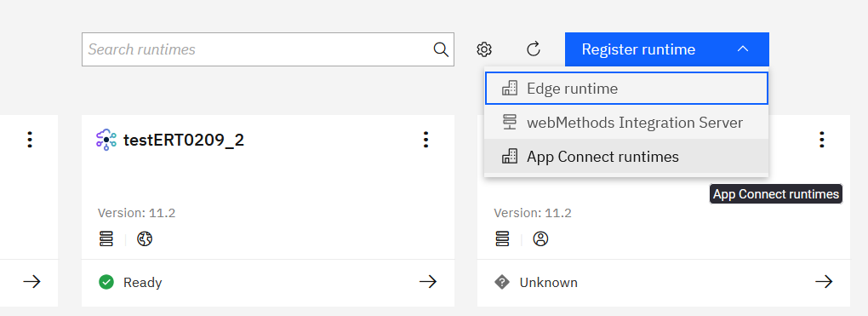Click the globe icon on testERT0209_2
This screenshot has width=868, height=316.
(145, 239)
